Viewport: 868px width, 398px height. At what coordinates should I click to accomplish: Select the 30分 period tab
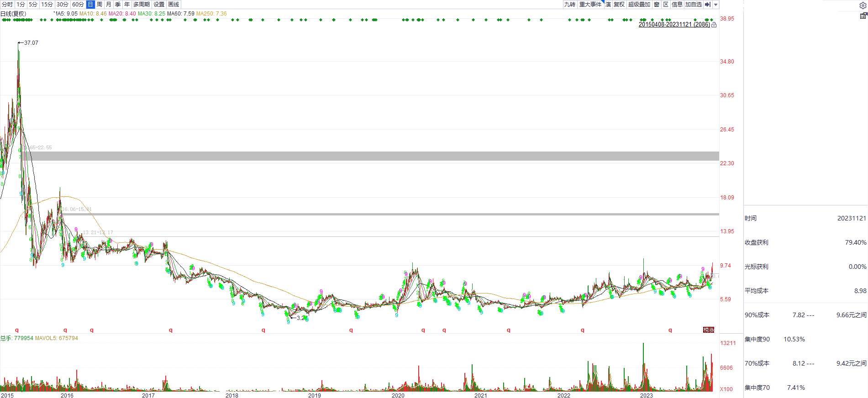coord(63,5)
